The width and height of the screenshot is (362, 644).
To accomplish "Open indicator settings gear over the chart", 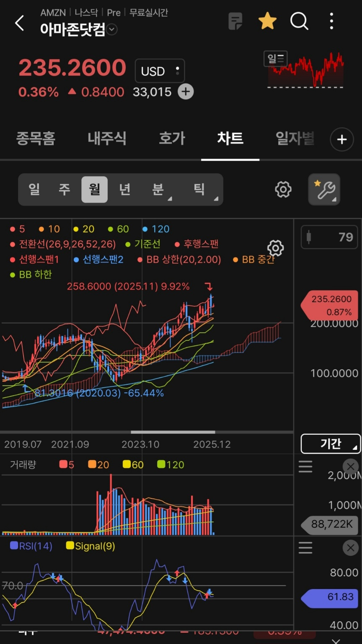I will pos(275,248).
